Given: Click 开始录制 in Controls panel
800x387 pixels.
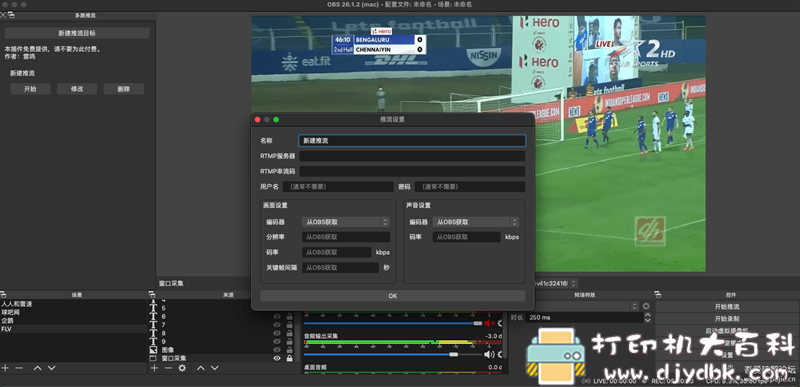Looking at the screenshot, I should (727, 319).
